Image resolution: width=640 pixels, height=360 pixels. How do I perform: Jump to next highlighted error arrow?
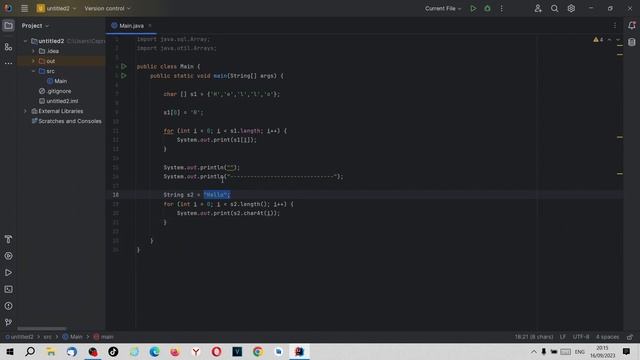tap(618, 40)
